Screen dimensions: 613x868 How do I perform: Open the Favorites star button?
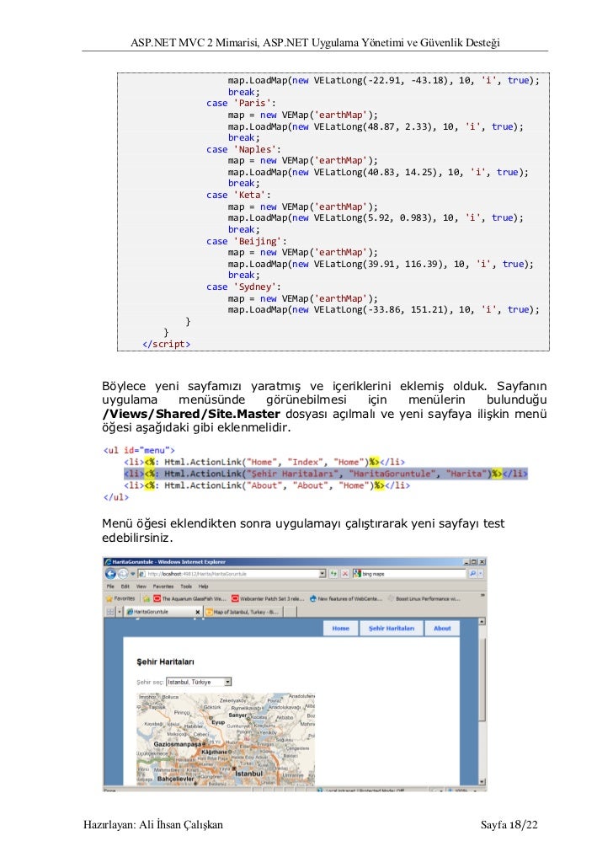pos(120,598)
